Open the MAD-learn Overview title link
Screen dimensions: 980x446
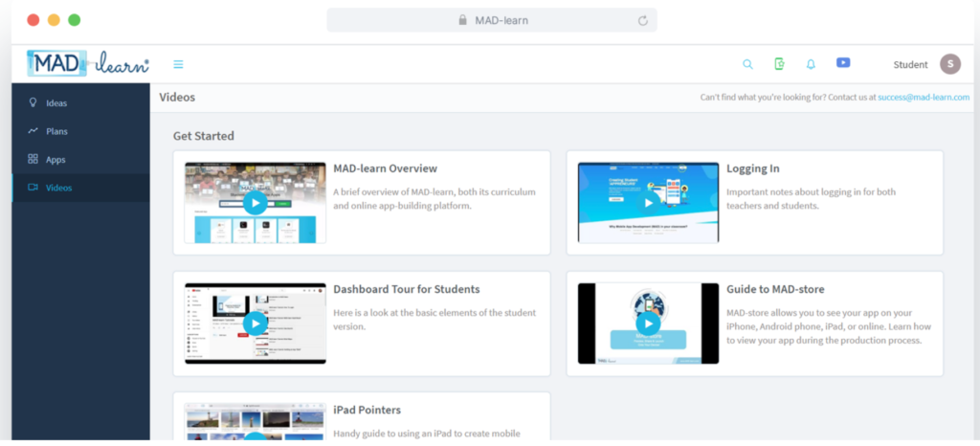click(x=385, y=168)
